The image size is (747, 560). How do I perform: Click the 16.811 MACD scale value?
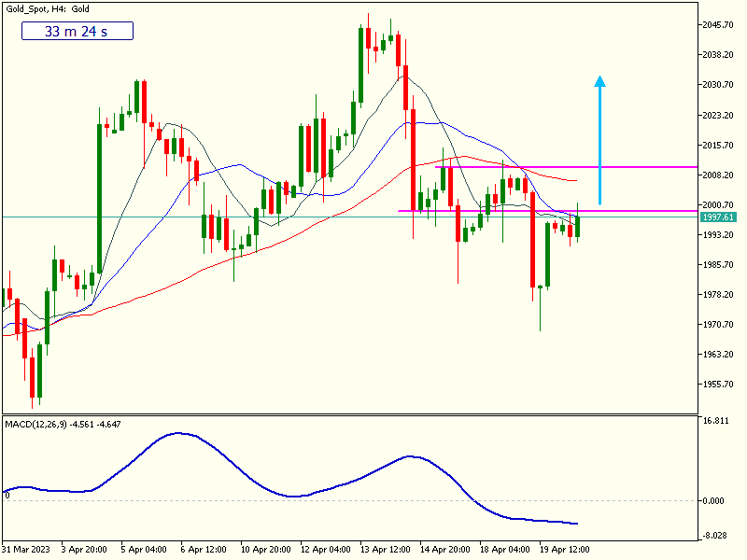click(x=716, y=421)
